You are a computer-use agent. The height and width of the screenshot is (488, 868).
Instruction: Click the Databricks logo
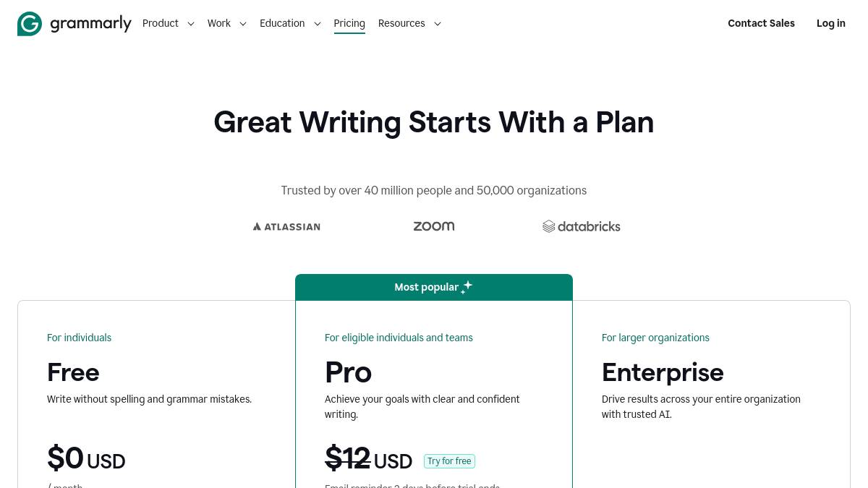(x=582, y=226)
